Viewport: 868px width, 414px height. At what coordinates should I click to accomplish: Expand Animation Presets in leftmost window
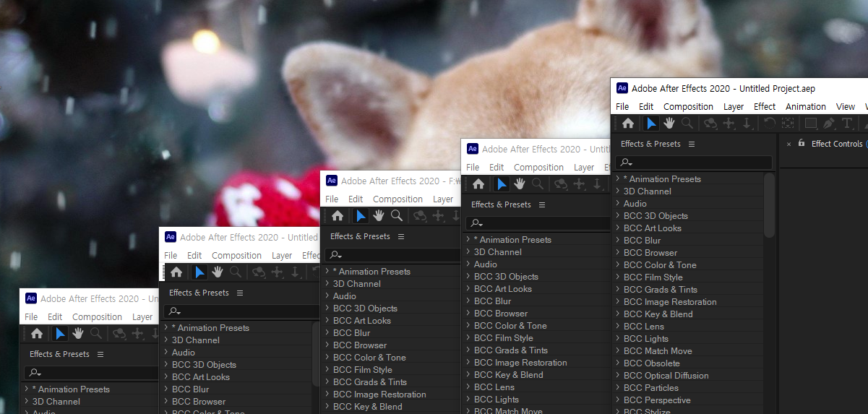point(26,389)
